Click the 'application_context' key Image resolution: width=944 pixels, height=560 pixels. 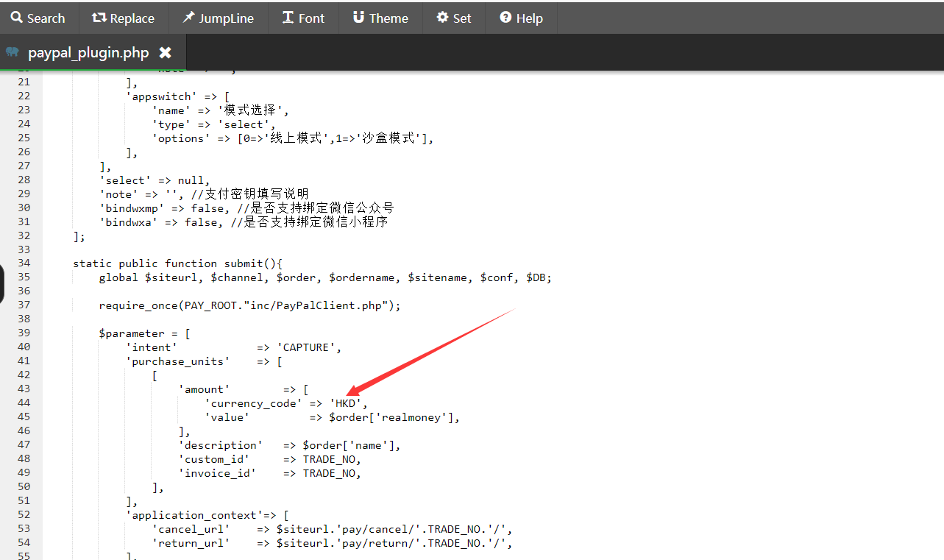[194, 515]
